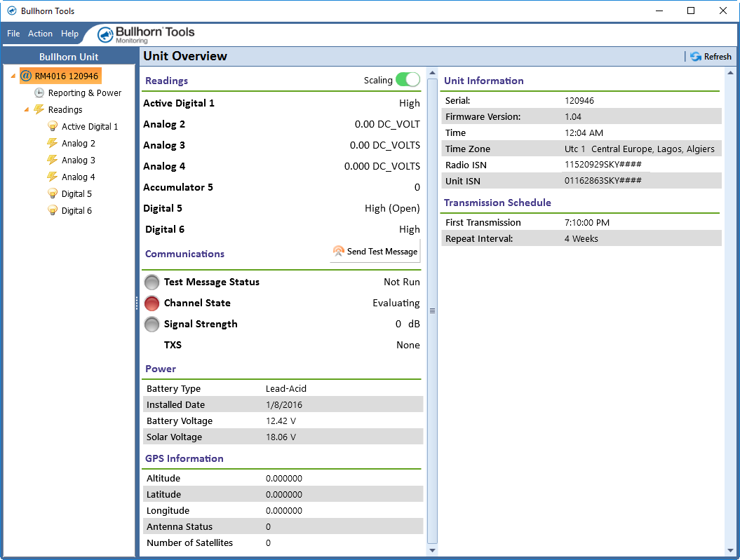Click the Serial value '120946'
This screenshot has height=560, width=740.
pyautogui.click(x=579, y=100)
